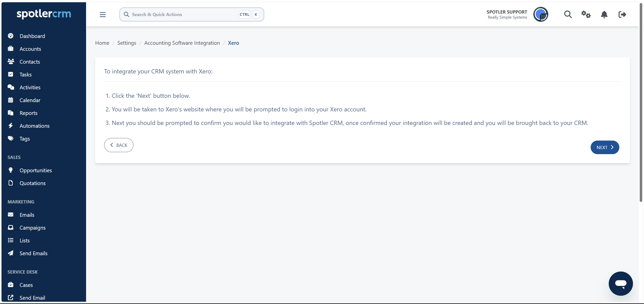Click the Activities chat bubbles icon

(11, 87)
